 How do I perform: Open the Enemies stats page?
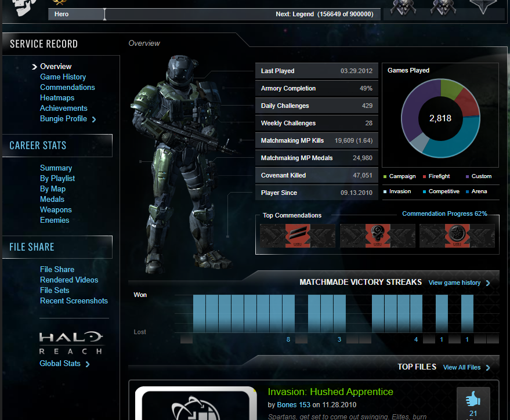coord(55,220)
